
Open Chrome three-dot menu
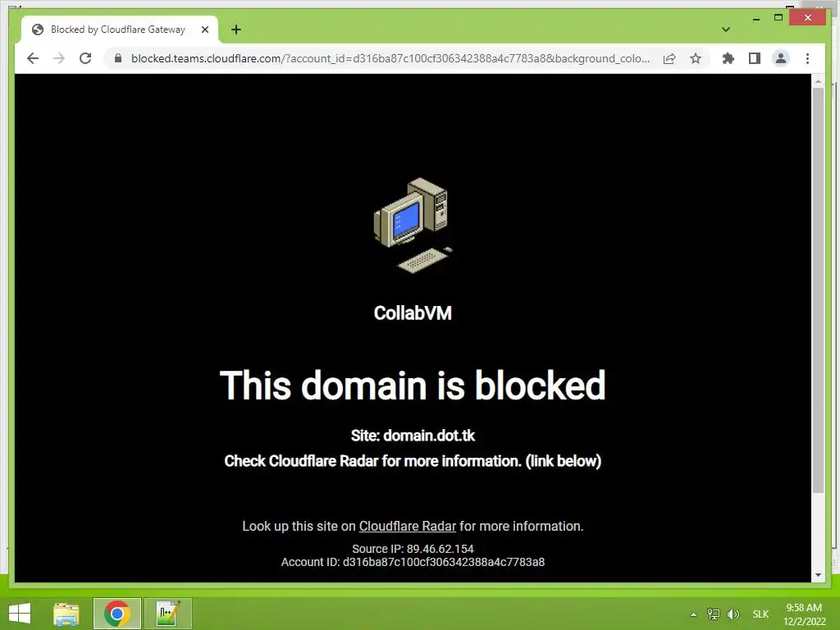click(x=807, y=58)
